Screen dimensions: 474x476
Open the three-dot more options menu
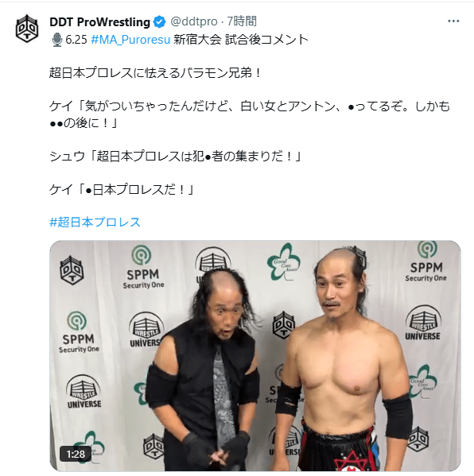453,21
